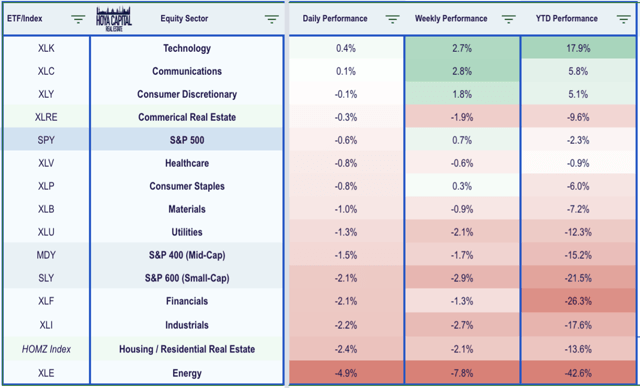Select the ETF/Index column header
Screen dimensions: 640x388
click(25, 19)
